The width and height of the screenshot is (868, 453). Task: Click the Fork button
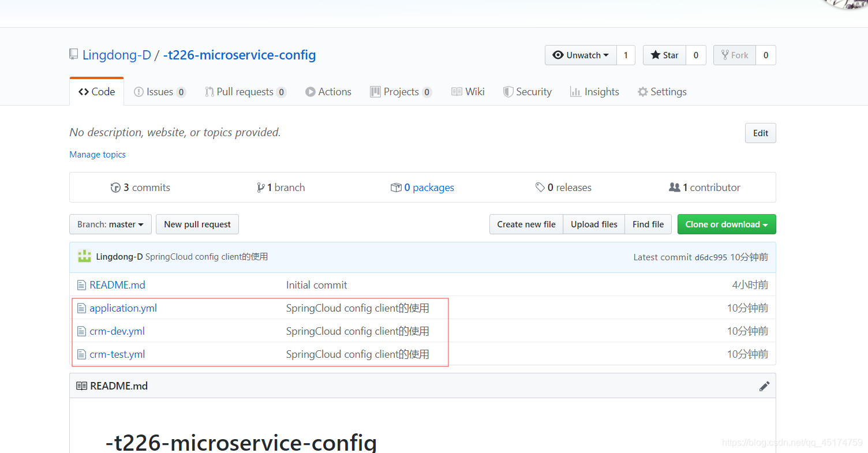pos(735,55)
